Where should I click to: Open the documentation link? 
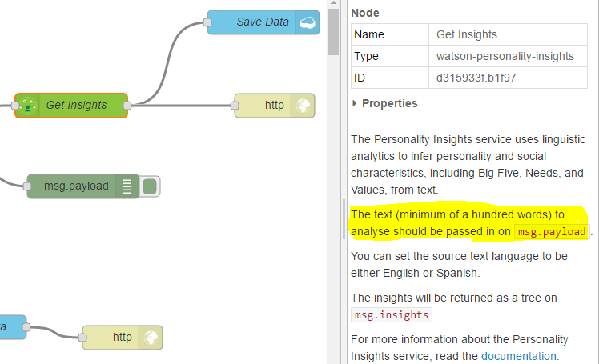pyautogui.click(x=518, y=356)
